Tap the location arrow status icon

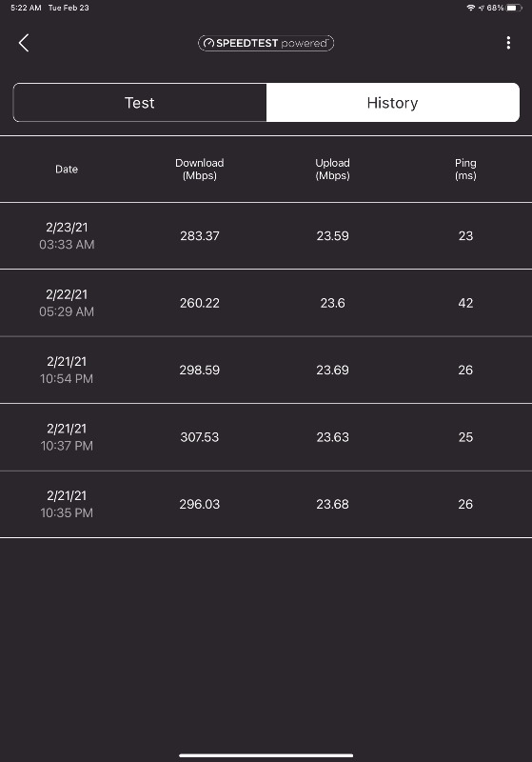tap(481, 8)
